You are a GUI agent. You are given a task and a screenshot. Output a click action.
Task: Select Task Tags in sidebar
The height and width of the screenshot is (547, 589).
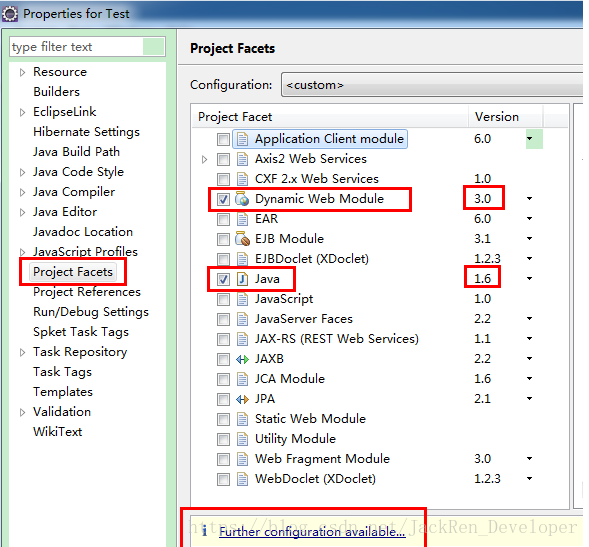click(62, 372)
